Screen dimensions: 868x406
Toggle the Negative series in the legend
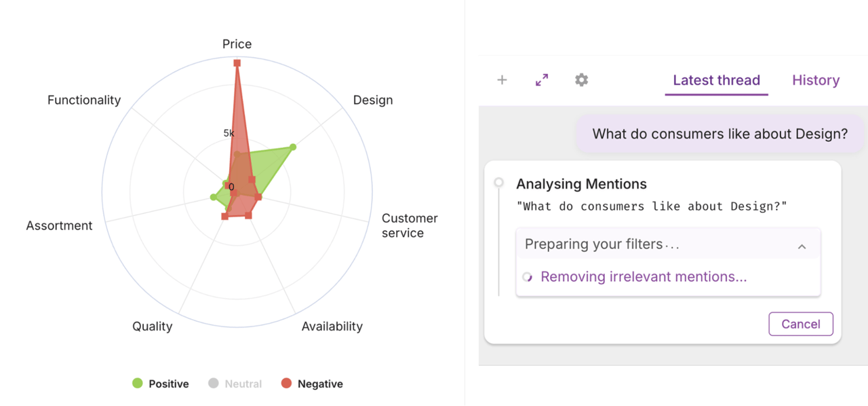point(312,384)
